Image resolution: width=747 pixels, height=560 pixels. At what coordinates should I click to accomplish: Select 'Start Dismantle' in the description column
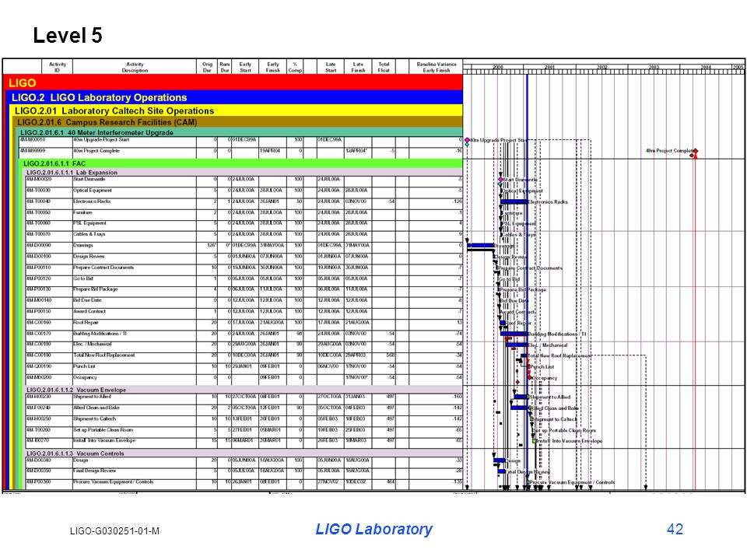[89, 179]
